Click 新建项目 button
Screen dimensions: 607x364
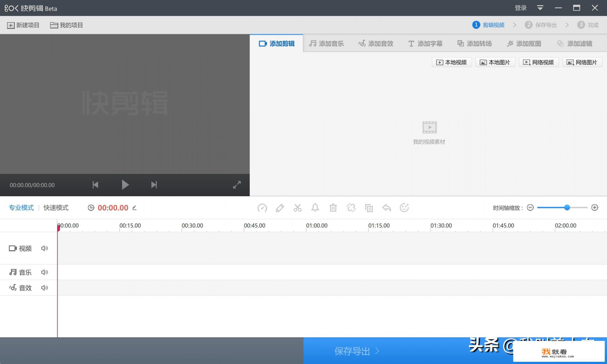(23, 25)
